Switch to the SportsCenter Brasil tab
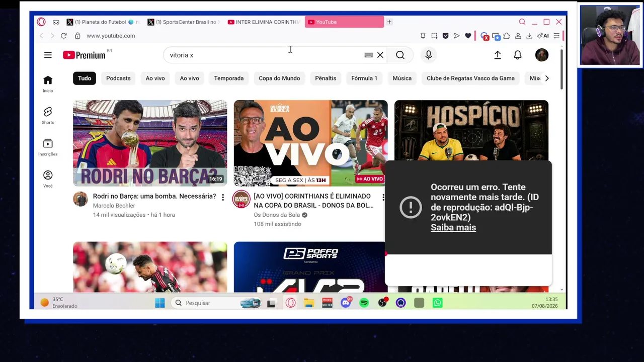Viewport: 644px width, 362px height. [x=184, y=22]
